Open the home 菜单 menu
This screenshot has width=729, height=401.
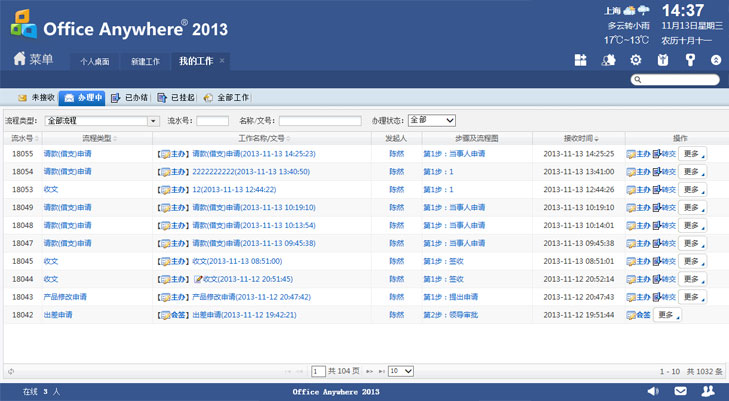point(33,59)
